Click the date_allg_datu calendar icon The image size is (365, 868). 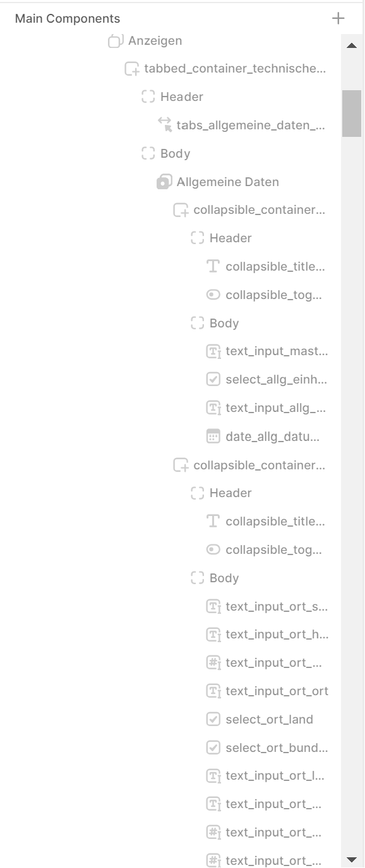[213, 437]
